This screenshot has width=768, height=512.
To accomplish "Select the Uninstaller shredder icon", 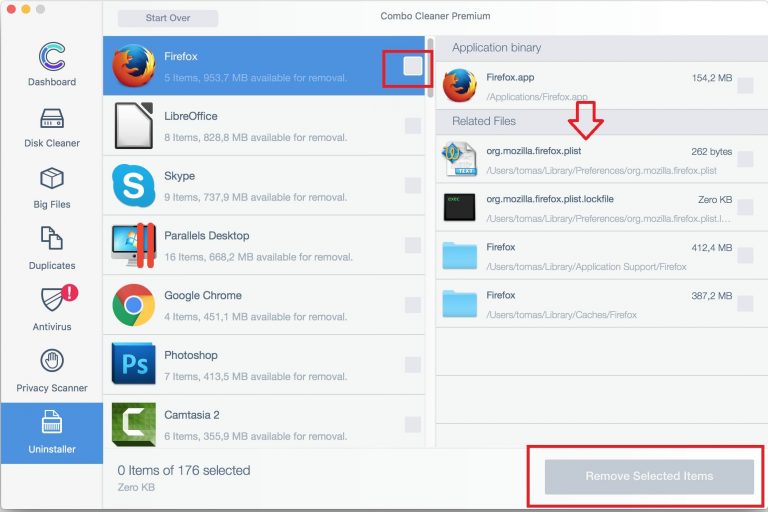I will click(x=52, y=422).
